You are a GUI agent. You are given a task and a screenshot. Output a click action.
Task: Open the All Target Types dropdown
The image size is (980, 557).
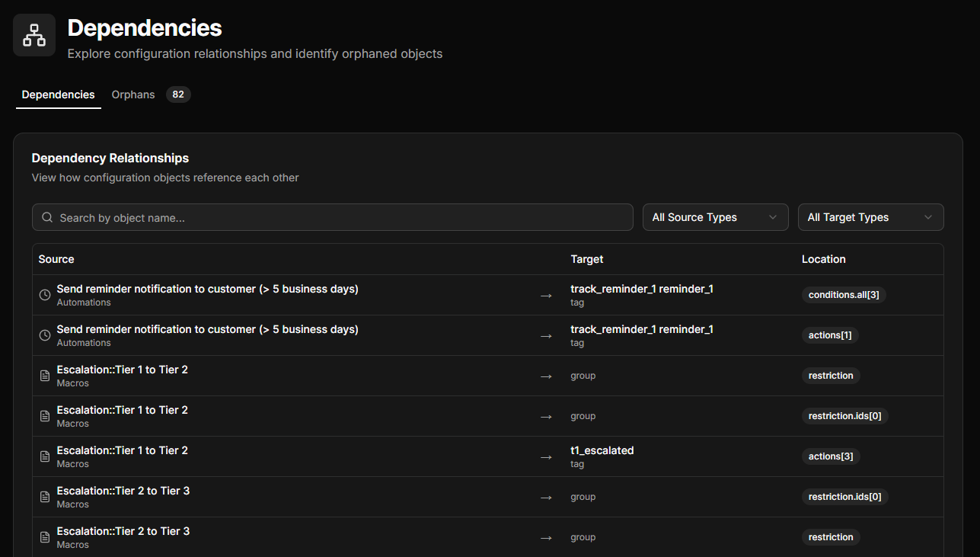870,217
